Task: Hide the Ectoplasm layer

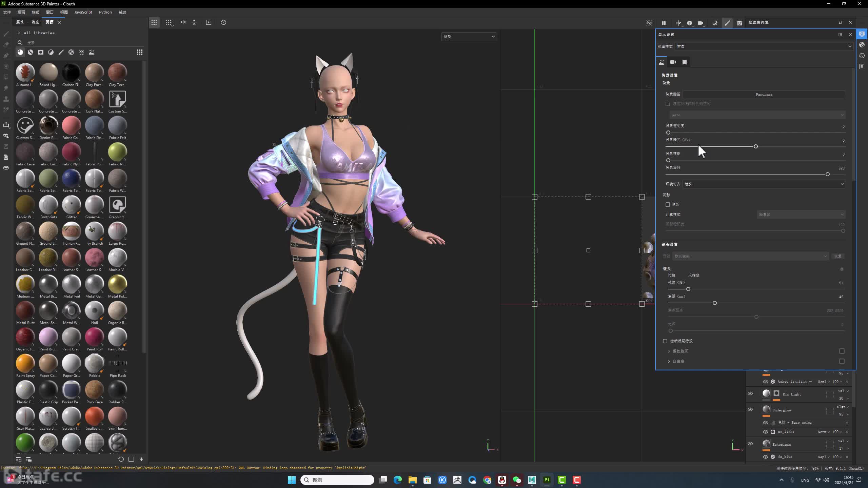Action: pos(750,444)
